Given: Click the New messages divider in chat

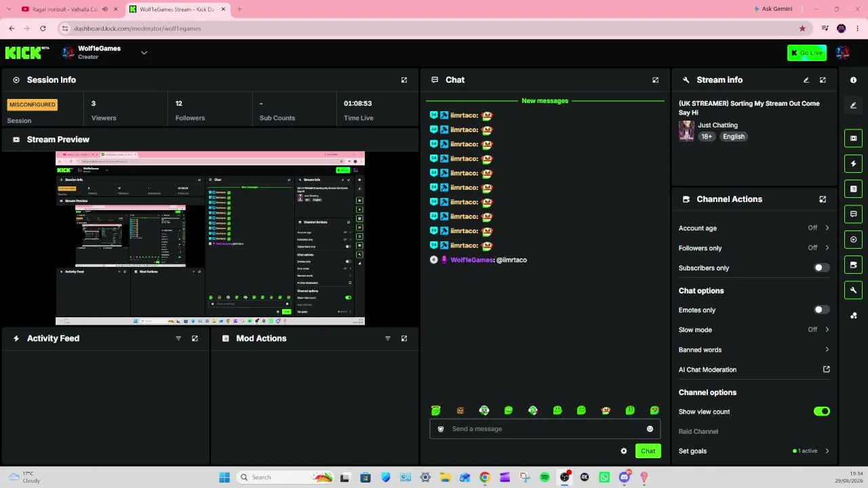Looking at the screenshot, I should [545, 101].
